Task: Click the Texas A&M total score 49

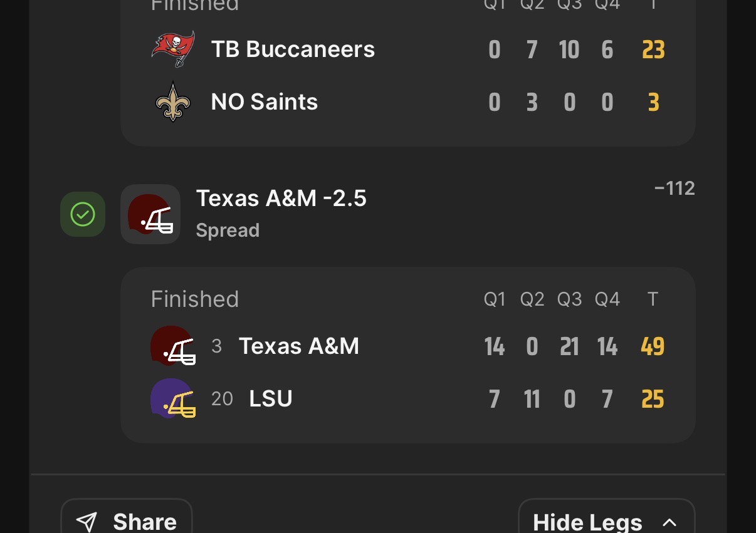Action: click(653, 346)
